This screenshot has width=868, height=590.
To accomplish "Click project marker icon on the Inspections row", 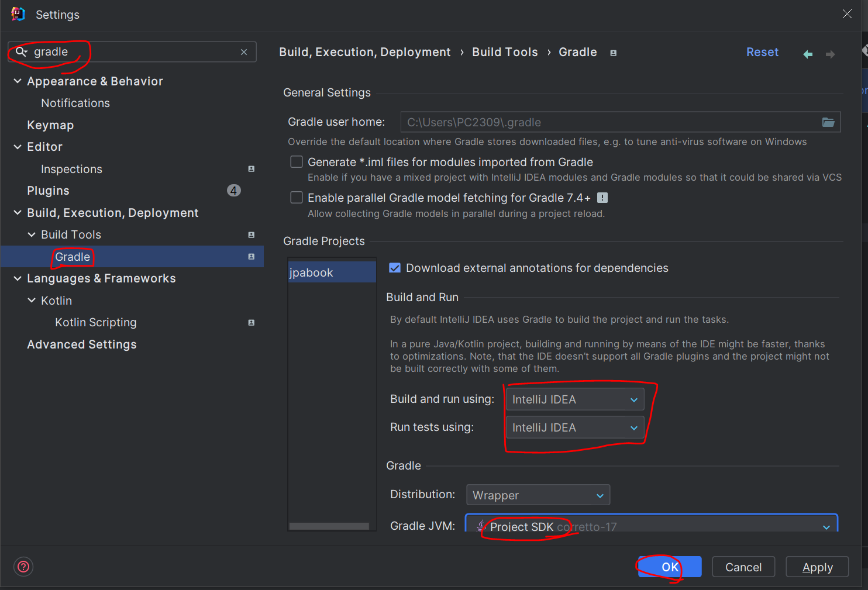I will click(252, 169).
